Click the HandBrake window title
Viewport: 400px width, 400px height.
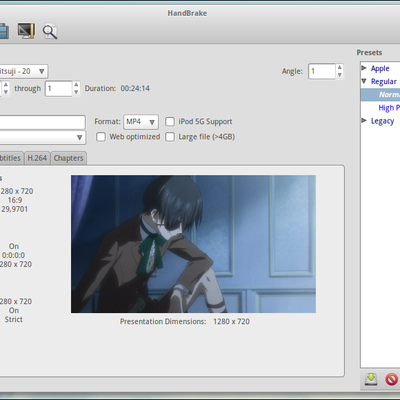187,13
